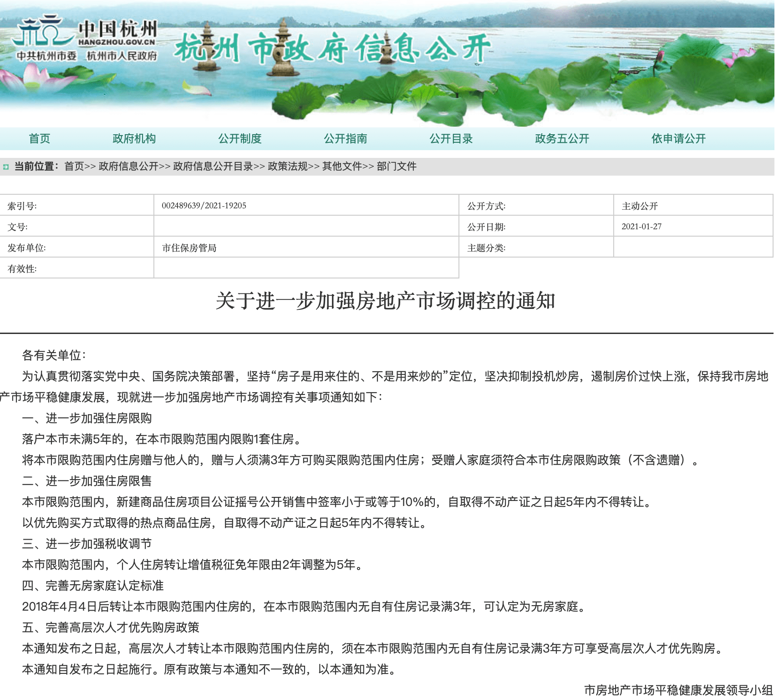784x698 pixels.
Task: Open the 首页 navigation item
Action: pos(40,139)
